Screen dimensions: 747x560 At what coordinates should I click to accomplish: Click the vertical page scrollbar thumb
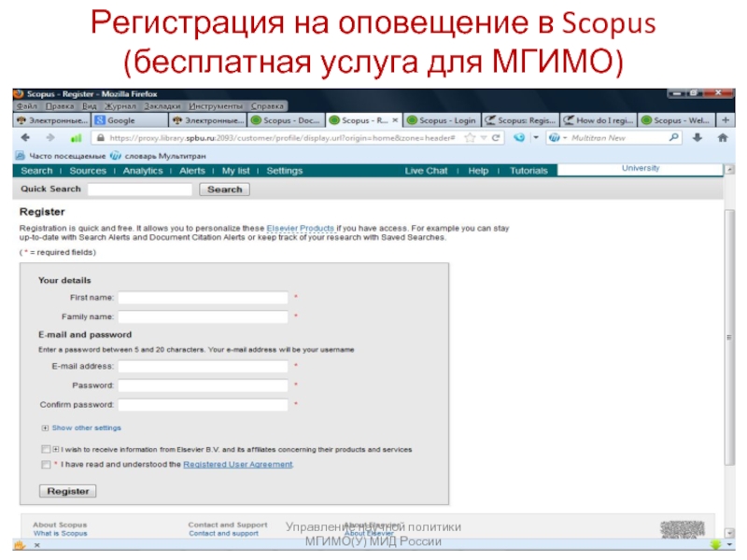pyautogui.click(x=729, y=337)
